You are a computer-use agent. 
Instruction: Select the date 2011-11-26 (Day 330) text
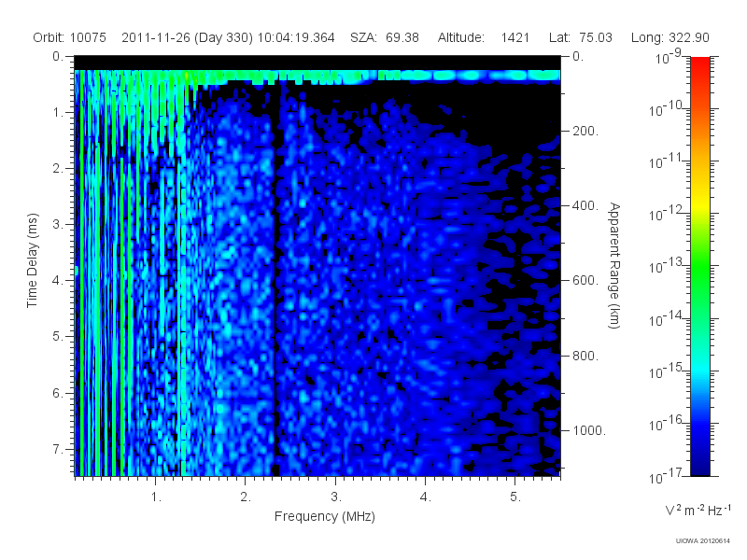click(188, 37)
